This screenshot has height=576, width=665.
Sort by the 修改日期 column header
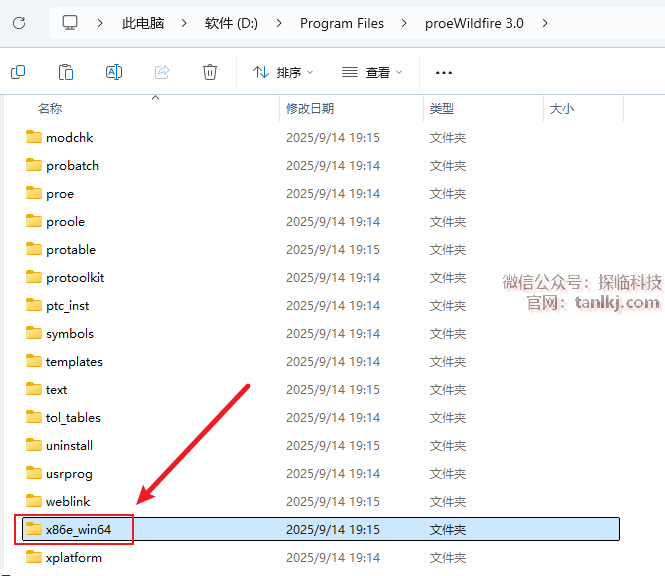(310, 109)
